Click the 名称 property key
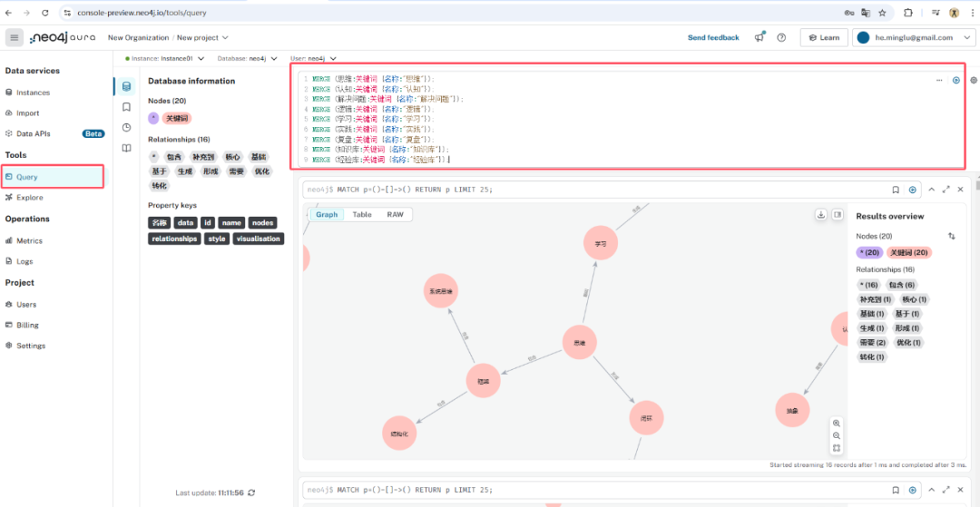Screen dimensions: 980x507 click(x=159, y=222)
